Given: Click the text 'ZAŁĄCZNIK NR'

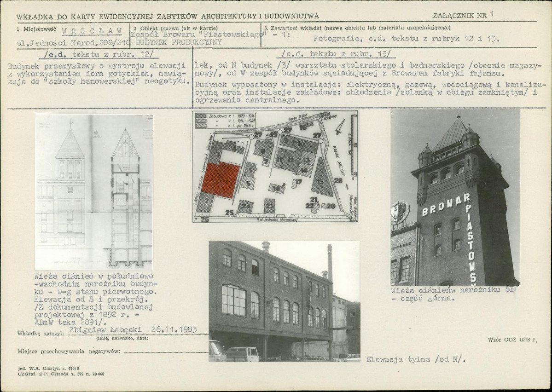Looking at the screenshot, I should (460, 16).
